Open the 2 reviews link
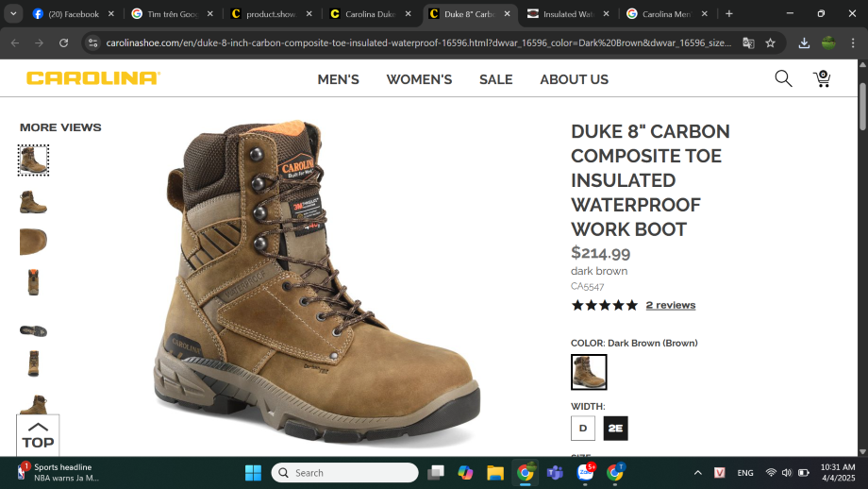This screenshot has width=868, height=489. [x=671, y=305]
